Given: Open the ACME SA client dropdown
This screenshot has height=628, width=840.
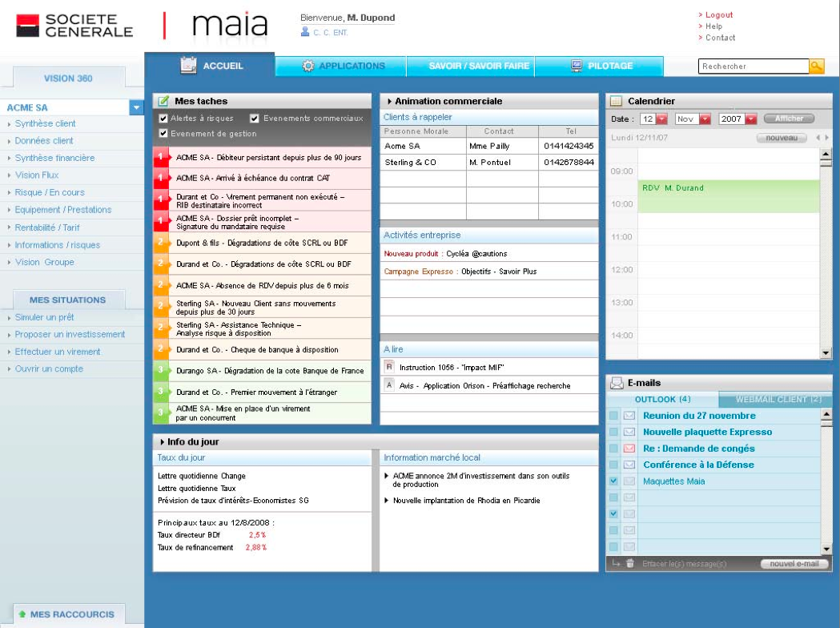Looking at the screenshot, I should pyautogui.click(x=135, y=107).
